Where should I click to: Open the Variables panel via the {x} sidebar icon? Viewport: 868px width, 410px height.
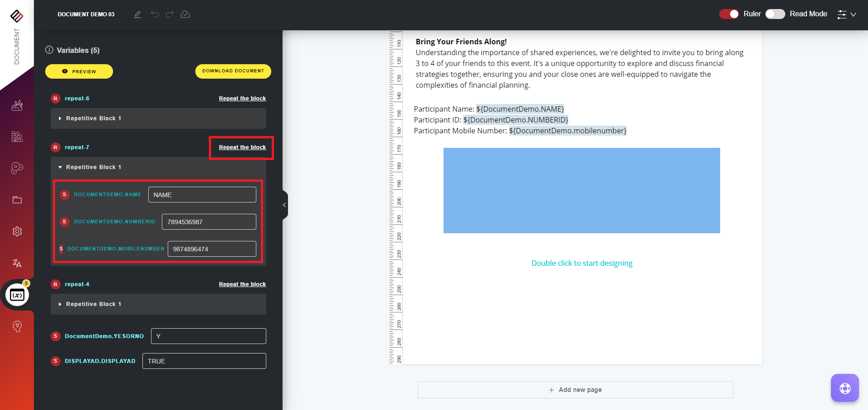pyautogui.click(x=17, y=294)
